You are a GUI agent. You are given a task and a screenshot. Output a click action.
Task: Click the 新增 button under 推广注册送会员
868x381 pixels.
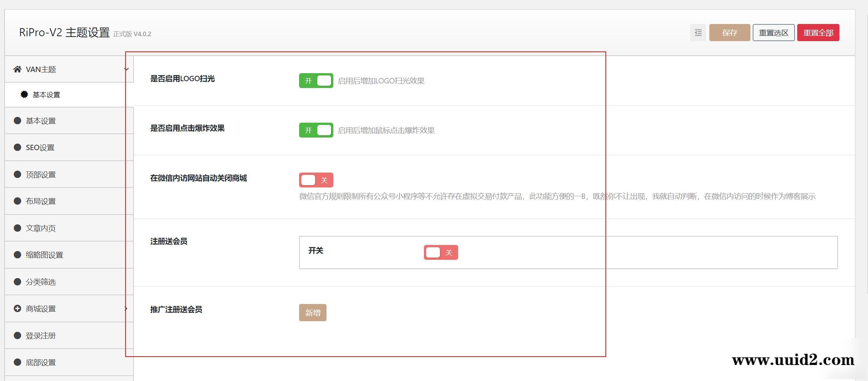pos(312,312)
